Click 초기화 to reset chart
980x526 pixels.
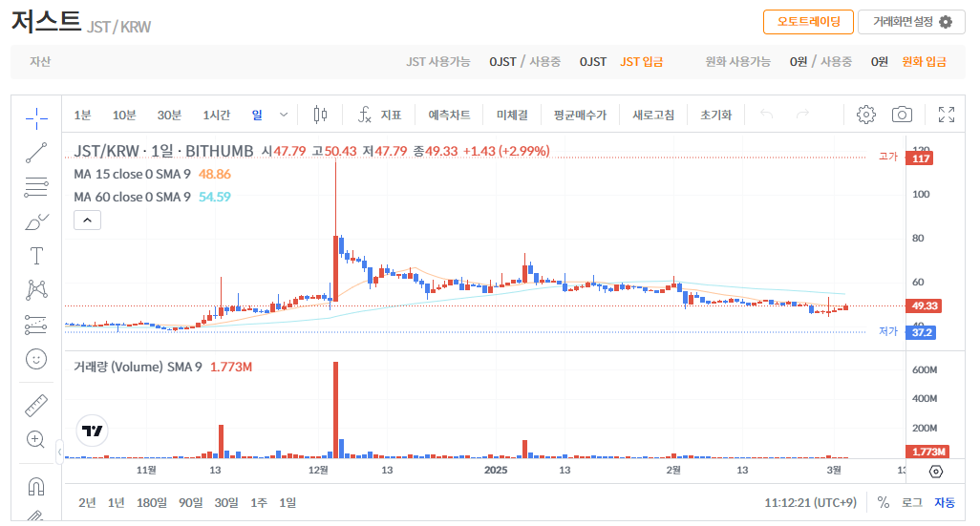click(x=715, y=115)
